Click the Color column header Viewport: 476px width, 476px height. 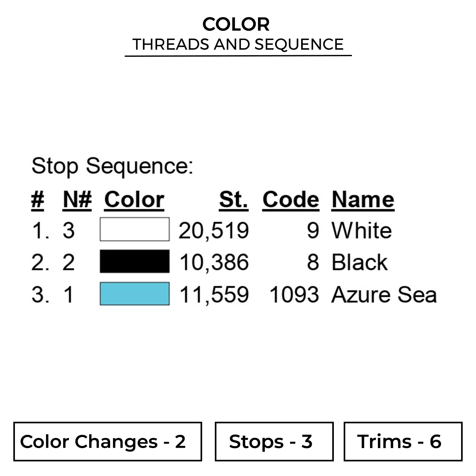[x=134, y=200]
